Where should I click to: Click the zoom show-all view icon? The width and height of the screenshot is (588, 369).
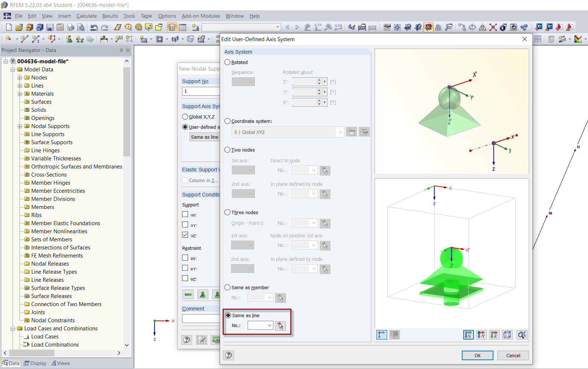click(522, 335)
